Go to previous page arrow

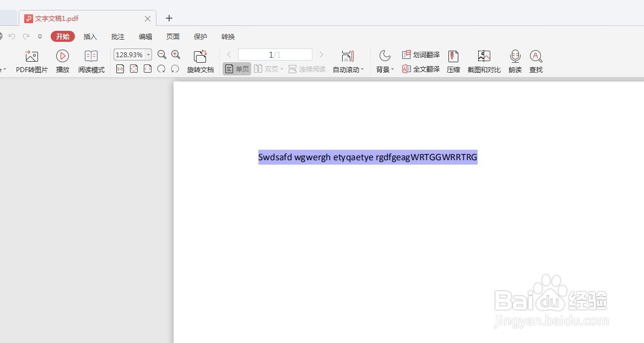[x=229, y=55]
